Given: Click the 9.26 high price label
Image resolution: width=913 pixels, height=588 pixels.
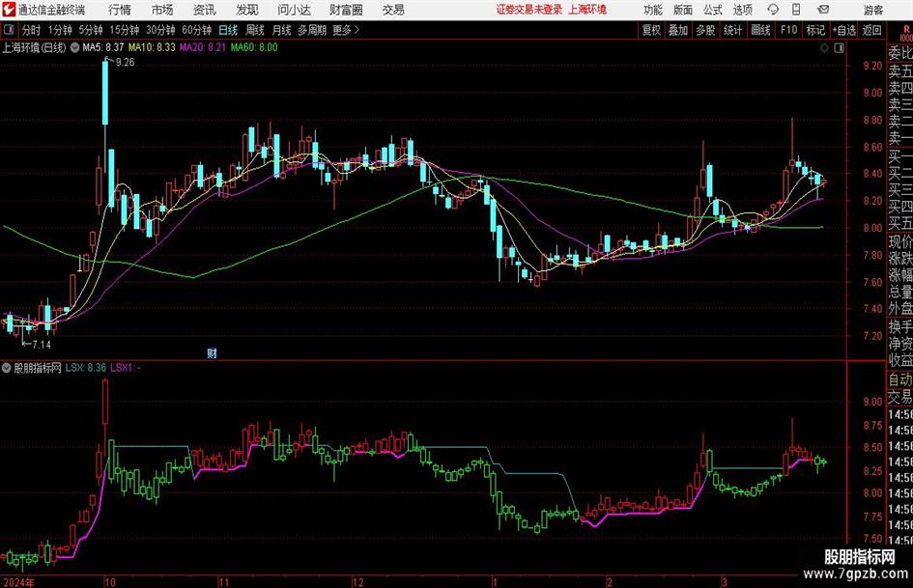Looking at the screenshot, I should click(126, 63).
